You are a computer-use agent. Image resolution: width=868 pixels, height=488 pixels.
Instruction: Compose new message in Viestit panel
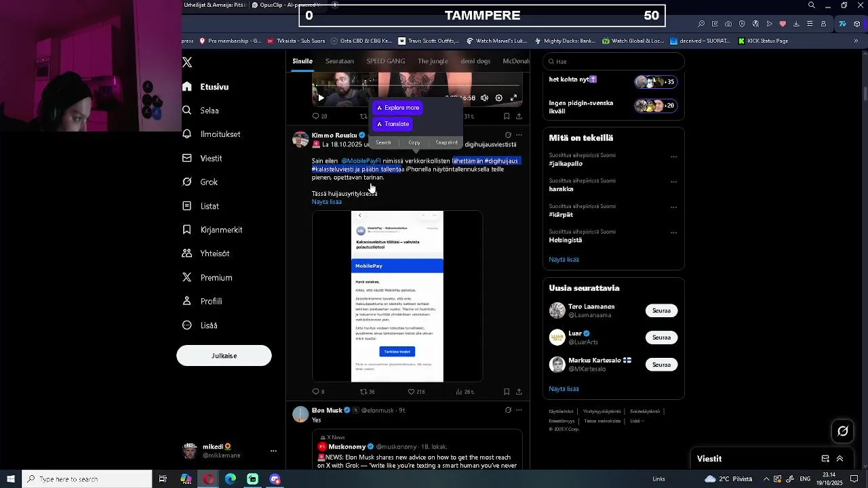[825, 459]
